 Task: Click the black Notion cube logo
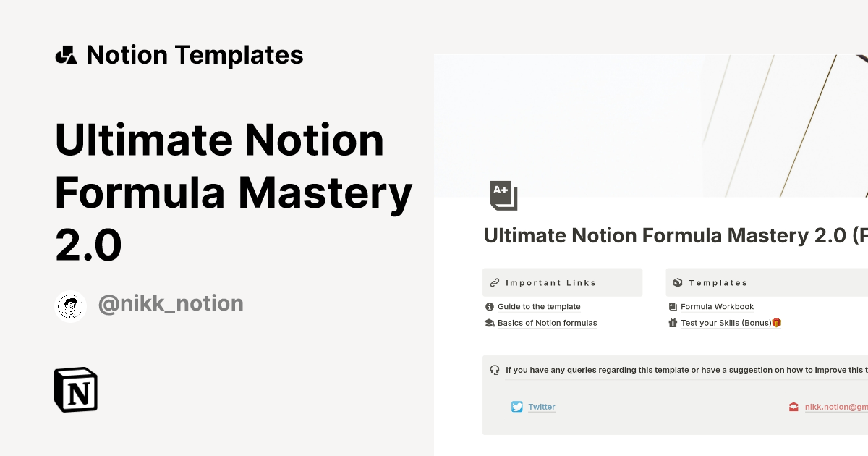75,389
